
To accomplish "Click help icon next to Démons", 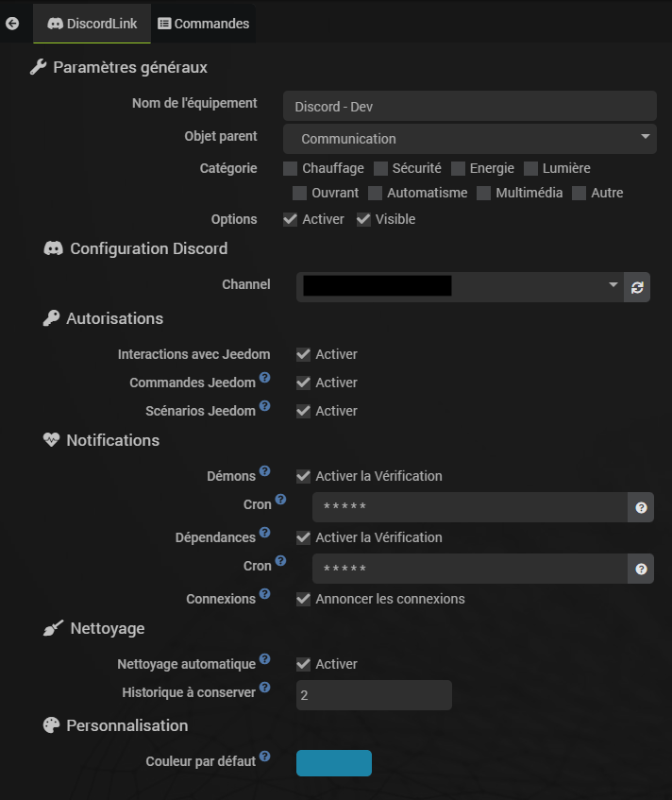I will 264,471.
